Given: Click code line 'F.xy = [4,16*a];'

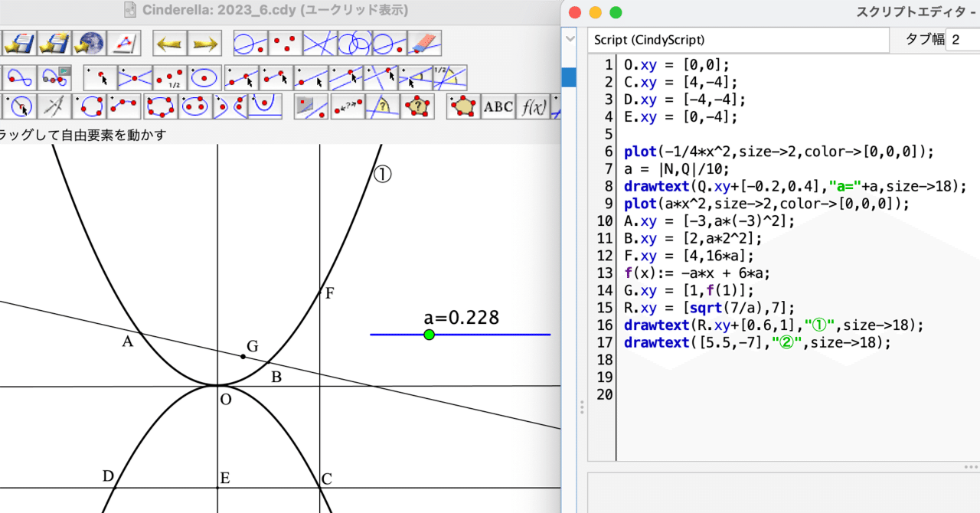Looking at the screenshot, I should tap(689, 256).
